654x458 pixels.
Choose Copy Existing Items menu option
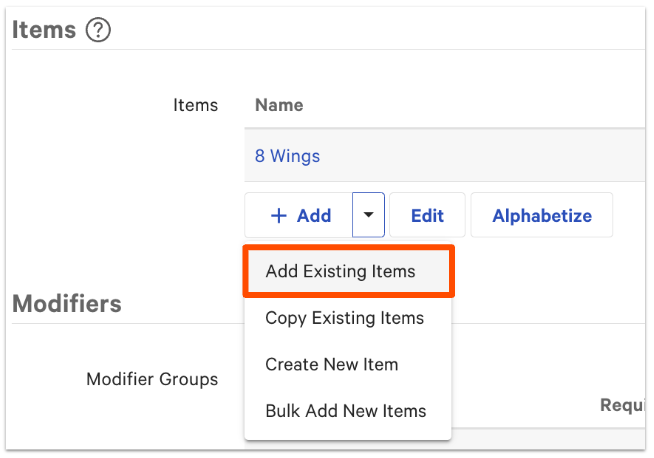(344, 318)
